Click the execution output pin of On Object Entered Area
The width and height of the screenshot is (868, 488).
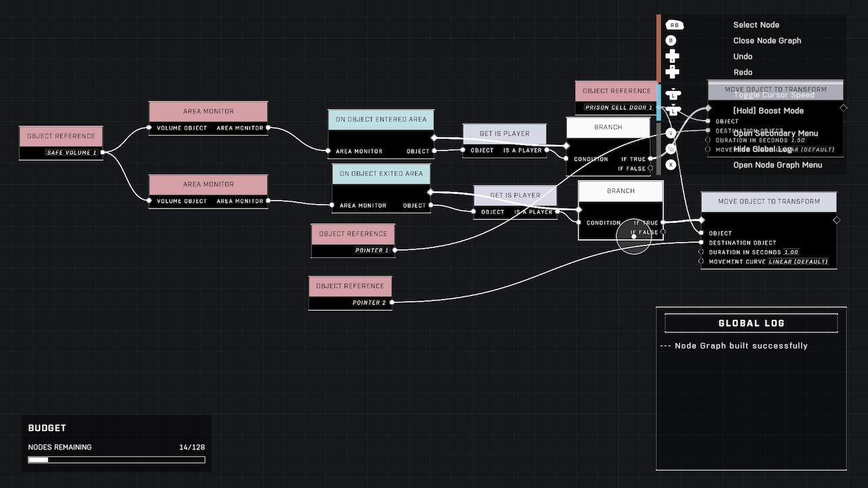click(x=434, y=138)
